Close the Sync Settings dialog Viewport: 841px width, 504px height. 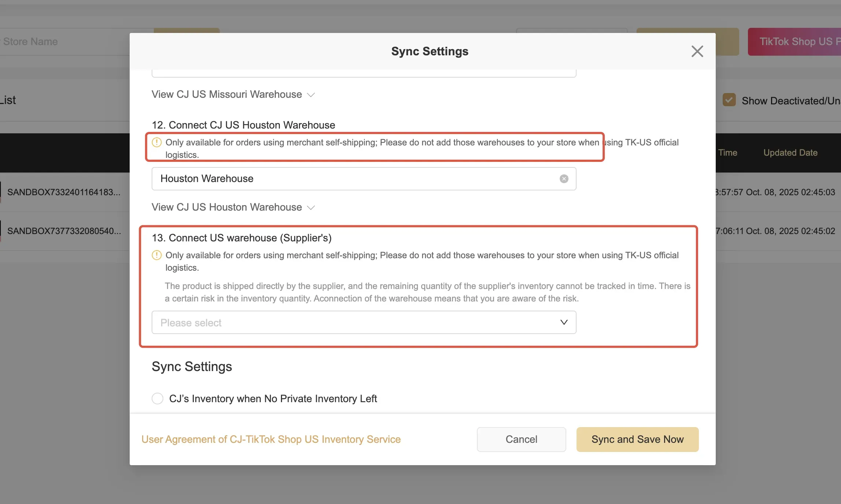[697, 51]
